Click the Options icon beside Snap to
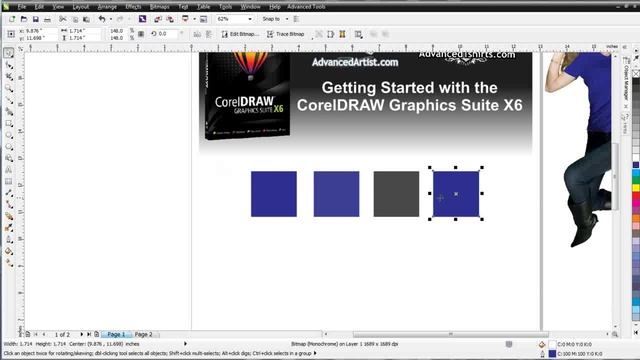Image resolution: width=640 pixels, height=360 pixels. click(x=296, y=19)
